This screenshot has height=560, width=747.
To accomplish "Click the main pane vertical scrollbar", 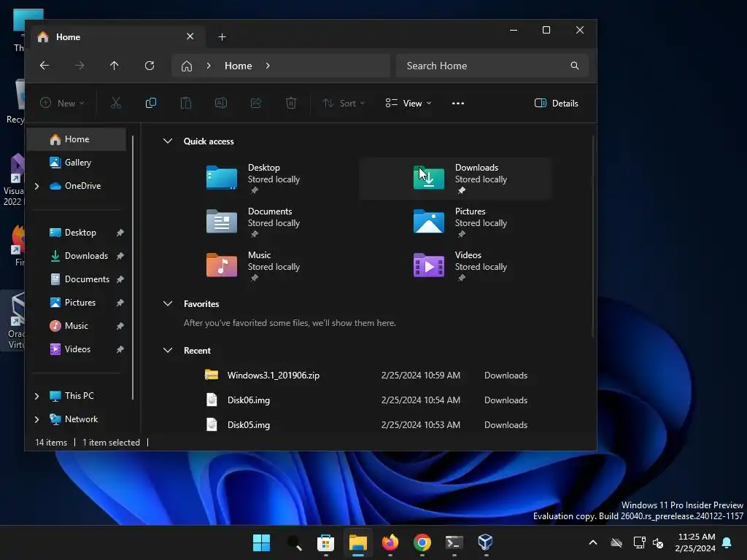I will (592, 237).
